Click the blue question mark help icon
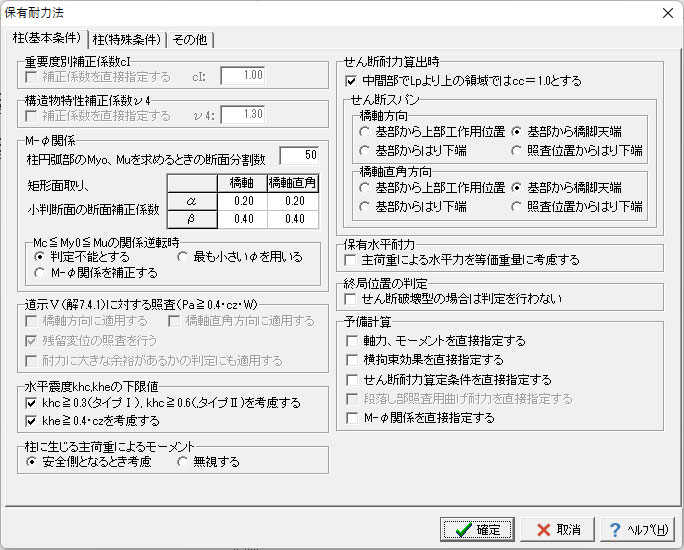Viewport: 684px width, 550px height. click(x=615, y=530)
